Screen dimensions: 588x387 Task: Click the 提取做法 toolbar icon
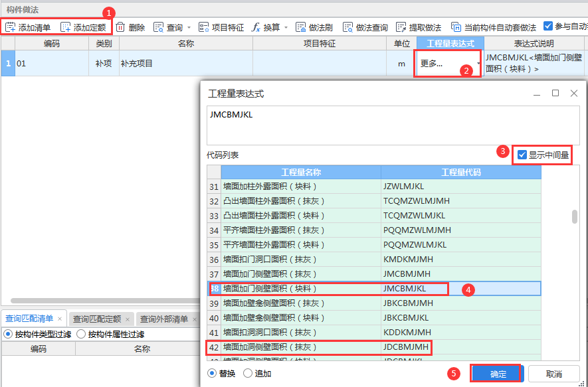pos(401,27)
